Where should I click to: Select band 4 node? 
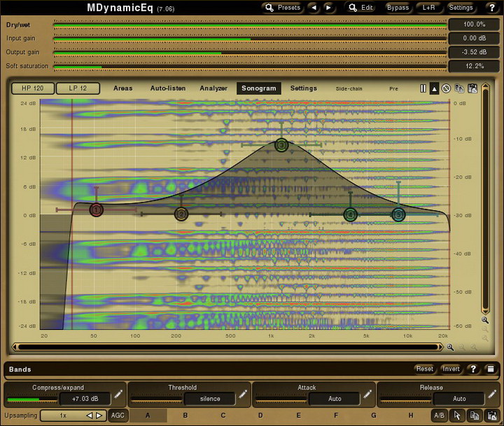pyautogui.click(x=351, y=214)
